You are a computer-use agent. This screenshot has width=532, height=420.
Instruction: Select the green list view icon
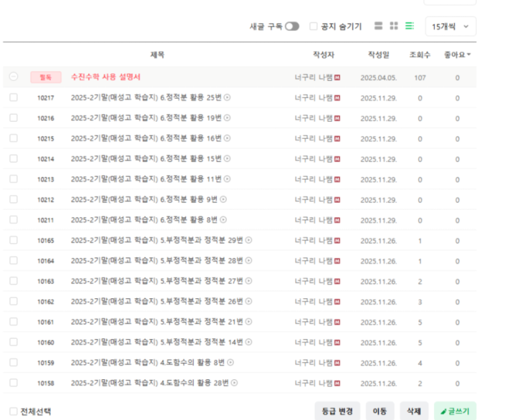[410, 27]
